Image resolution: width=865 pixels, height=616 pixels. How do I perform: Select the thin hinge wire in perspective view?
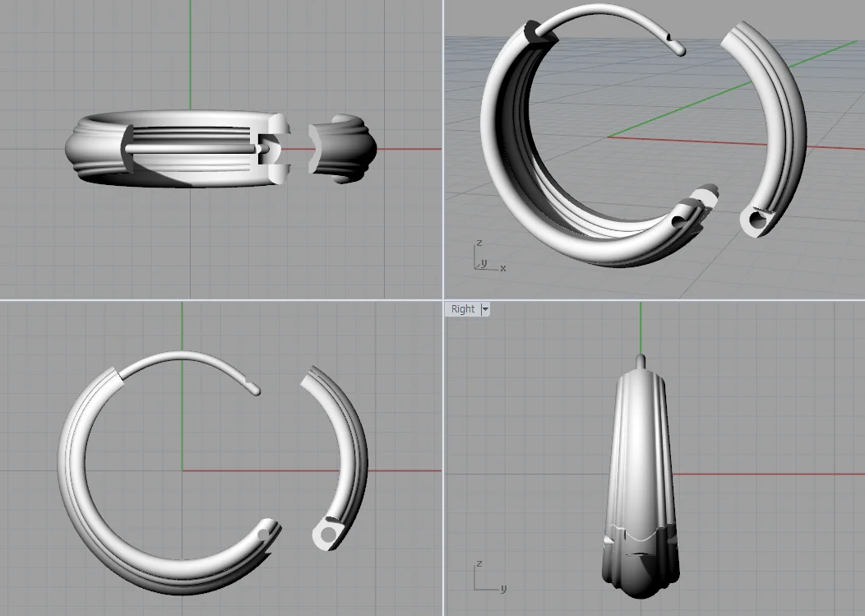coord(608,12)
